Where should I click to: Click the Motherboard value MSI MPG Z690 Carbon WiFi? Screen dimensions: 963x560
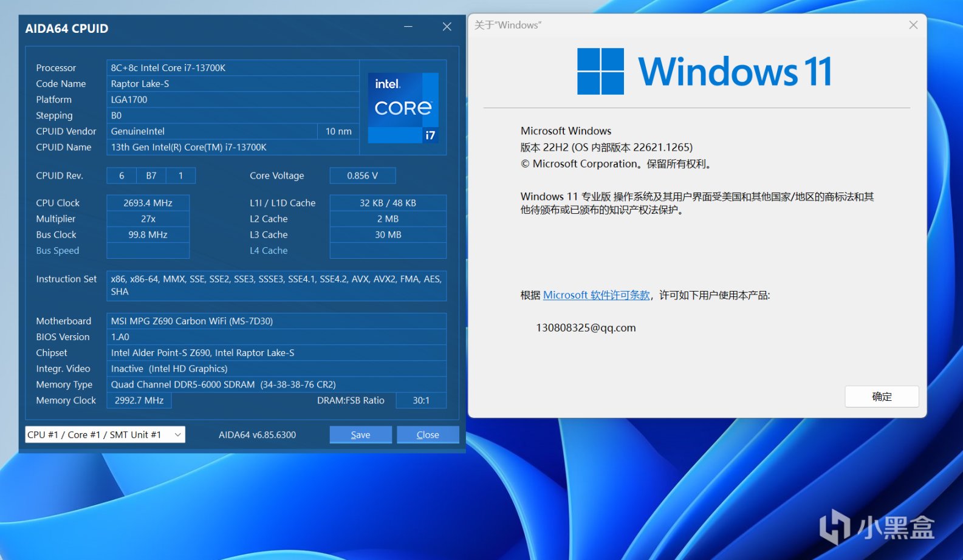(x=276, y=321)
